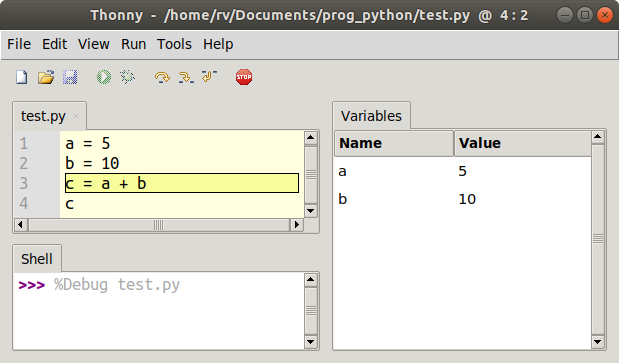
Task: Click the Step into debug icon
Action: click(x=186, y=77)
